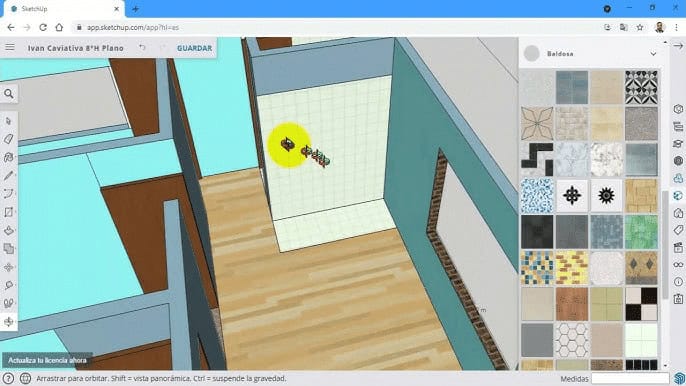686x386 pixels.
Task: Bookmark page with the star icon
Action: pos(640,27)
